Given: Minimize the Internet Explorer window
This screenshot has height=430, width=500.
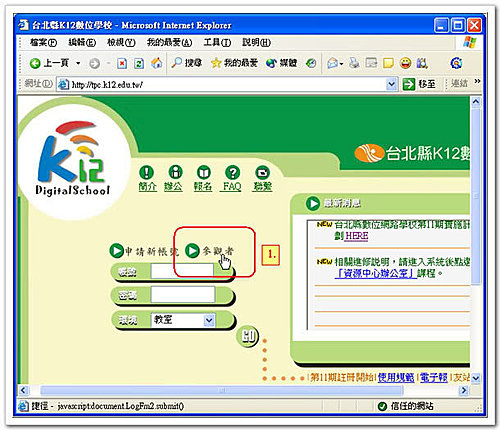Looking at the screenshot, I should pos(441,25).
